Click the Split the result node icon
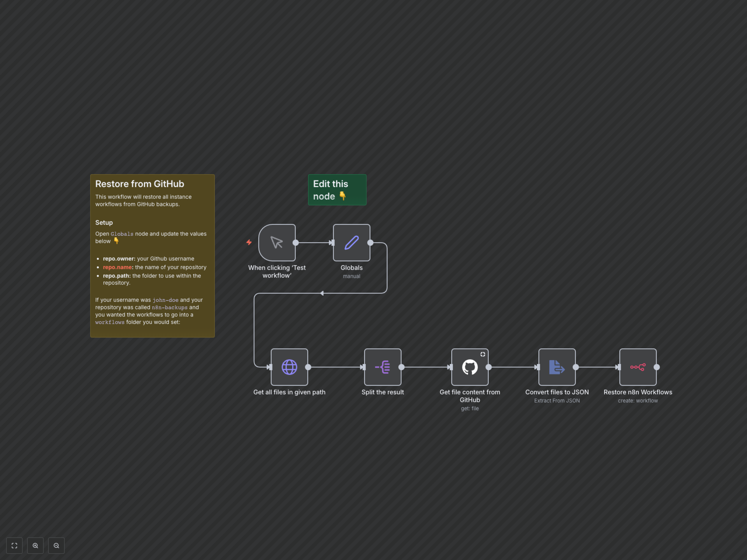 coord(383,367)
